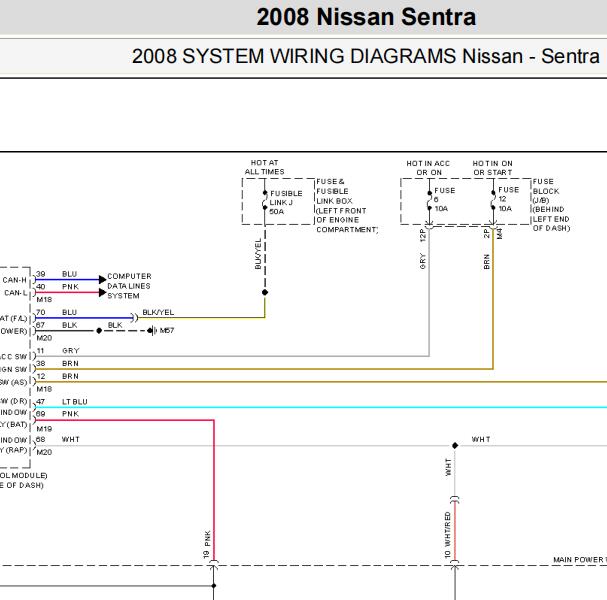The image size is (607, 600).
Task: Select the vertical "BLK/YEL" wire label
Action: click(x=258, y=254)
